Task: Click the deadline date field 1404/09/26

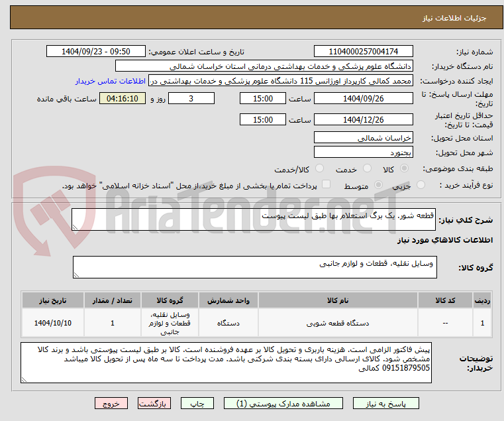Action: pyautogui.click(x=363, y=98)
